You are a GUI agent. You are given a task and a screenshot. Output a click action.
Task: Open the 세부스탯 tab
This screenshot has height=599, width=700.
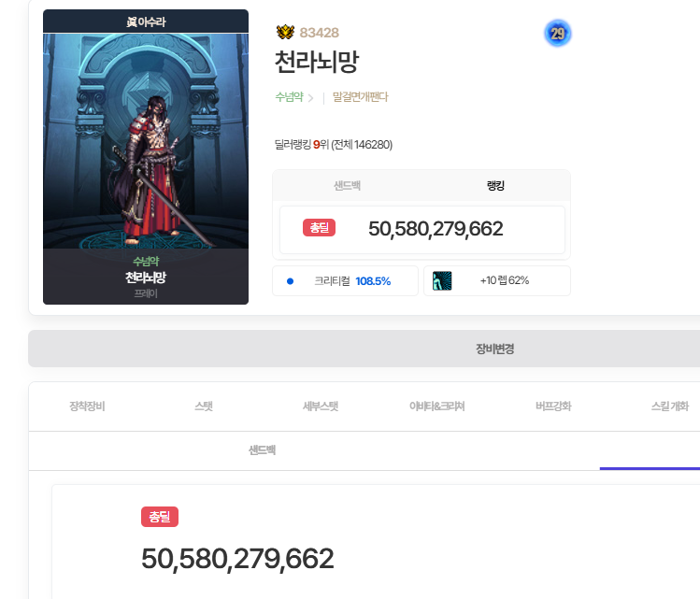pyautogui.click(x=320, y=406)
